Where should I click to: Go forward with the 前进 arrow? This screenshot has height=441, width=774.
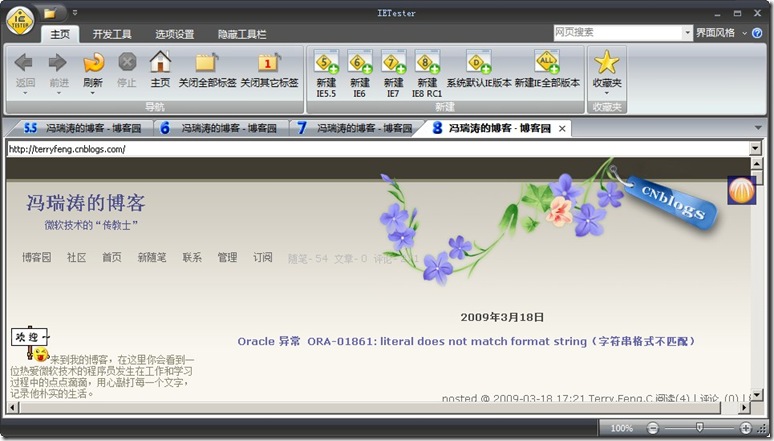coord(58,69)
